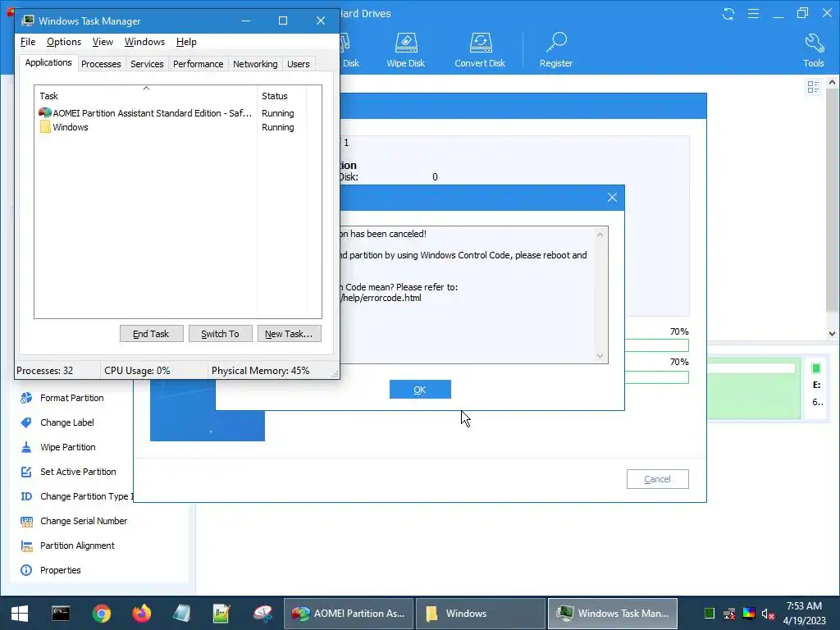Viewport: 840px width, 630px height.
Task: Open the hamburger menu icon in AOMEI title bar
Action: click(x=753, y=14)
